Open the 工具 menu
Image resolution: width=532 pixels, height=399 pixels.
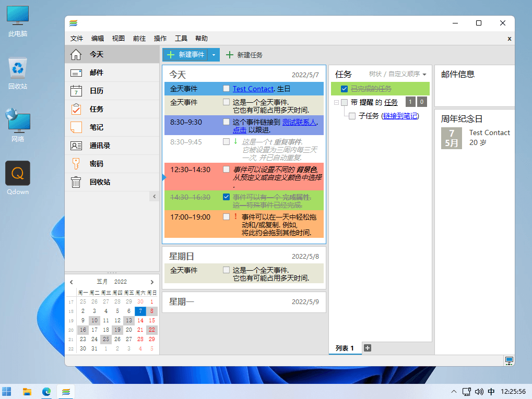181,38
